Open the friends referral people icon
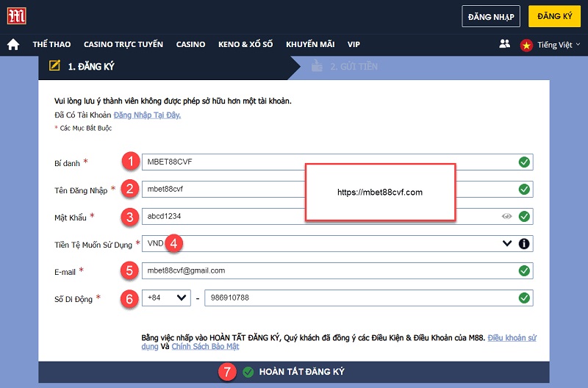 click(x=504, y=44)
